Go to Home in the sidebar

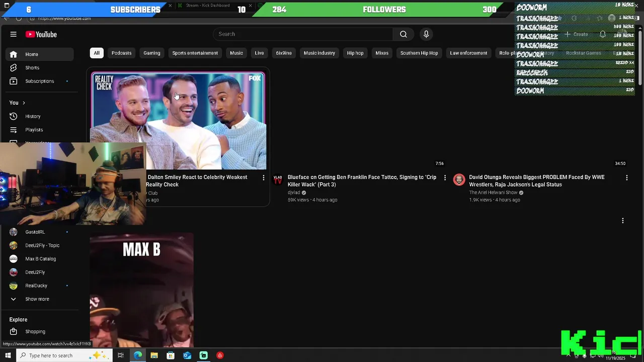pyautogui.click(x=40, y=54)
